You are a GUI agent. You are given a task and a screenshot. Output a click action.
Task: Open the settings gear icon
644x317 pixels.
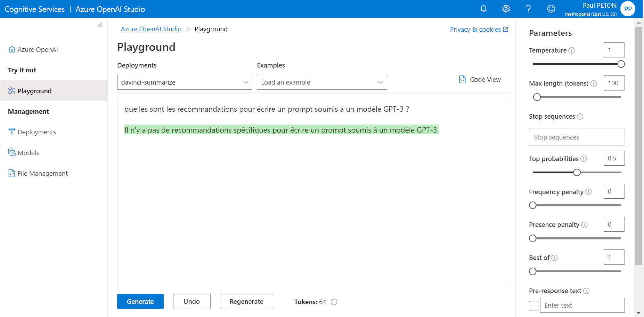coord(506,9)
